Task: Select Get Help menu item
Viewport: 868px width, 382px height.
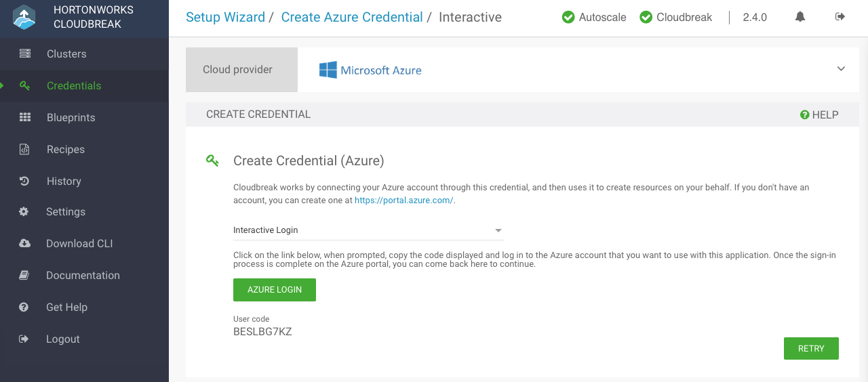Action: coord(66,307)
